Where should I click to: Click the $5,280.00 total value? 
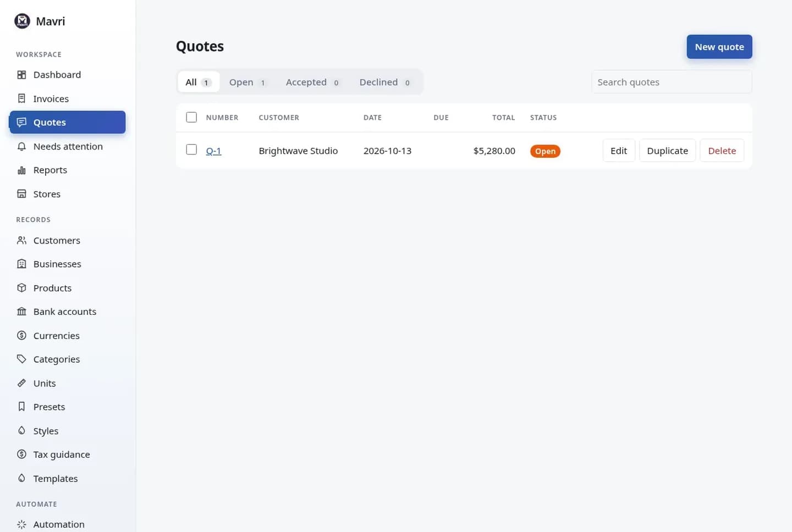point(494,151)
